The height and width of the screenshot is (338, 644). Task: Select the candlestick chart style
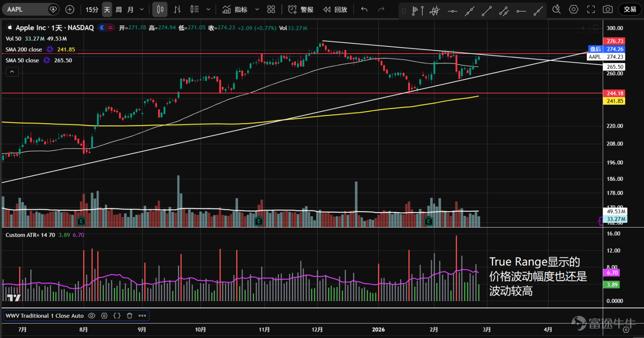(160, 9)
